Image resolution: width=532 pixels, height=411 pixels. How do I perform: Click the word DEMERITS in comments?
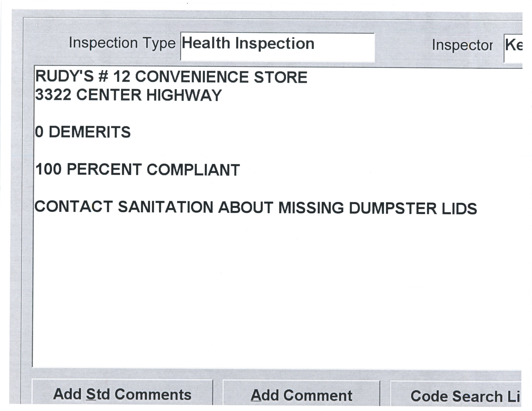[x=90, y=132]
